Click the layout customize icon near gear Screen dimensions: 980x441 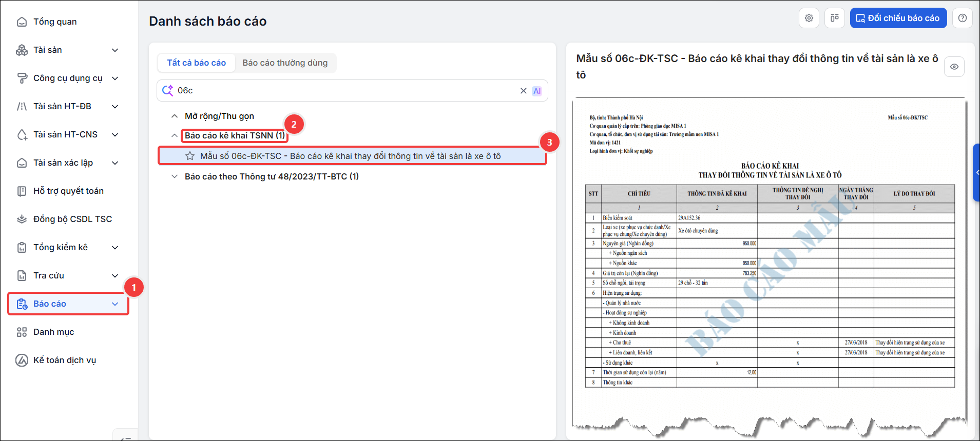[x=835, y=18]
